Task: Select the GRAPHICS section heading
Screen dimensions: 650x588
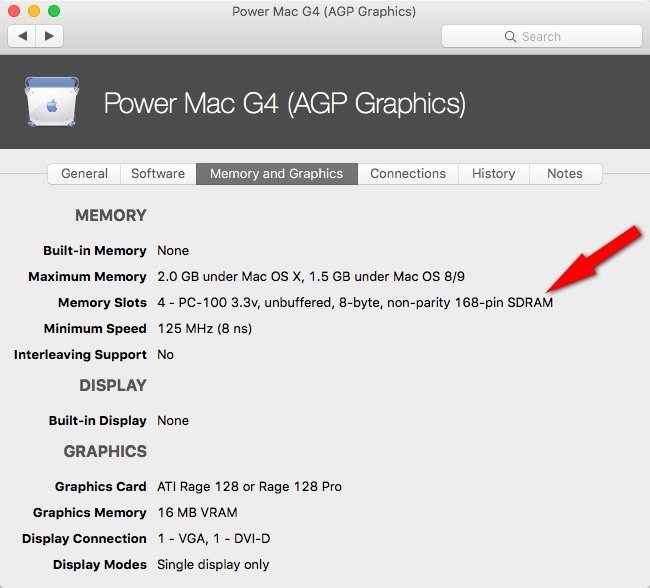Action: coord(105,451)
